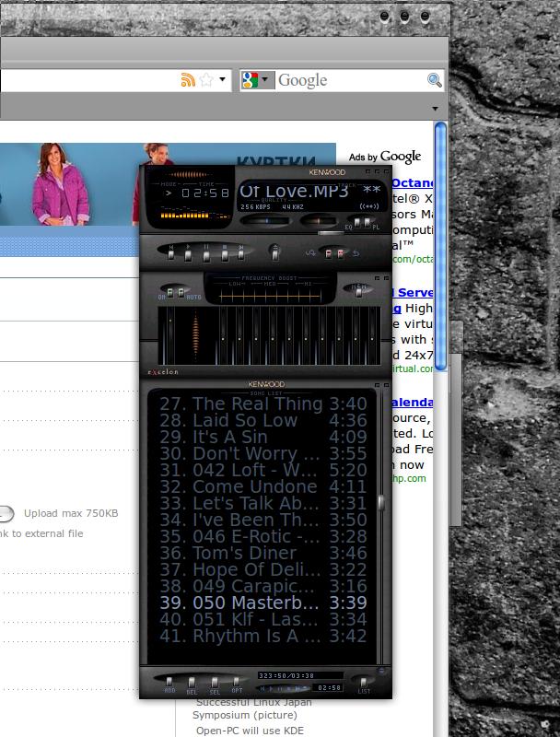Click the small round icon above LIST
560x737 pixels.
tap(382, 671)
